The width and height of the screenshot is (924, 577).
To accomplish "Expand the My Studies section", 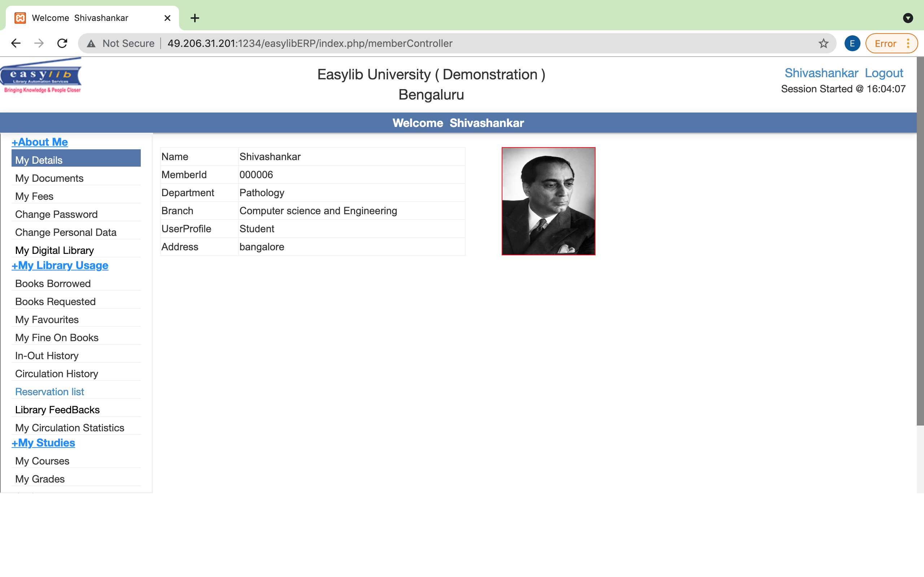I will pyautogui.click(x=43, y=443).
